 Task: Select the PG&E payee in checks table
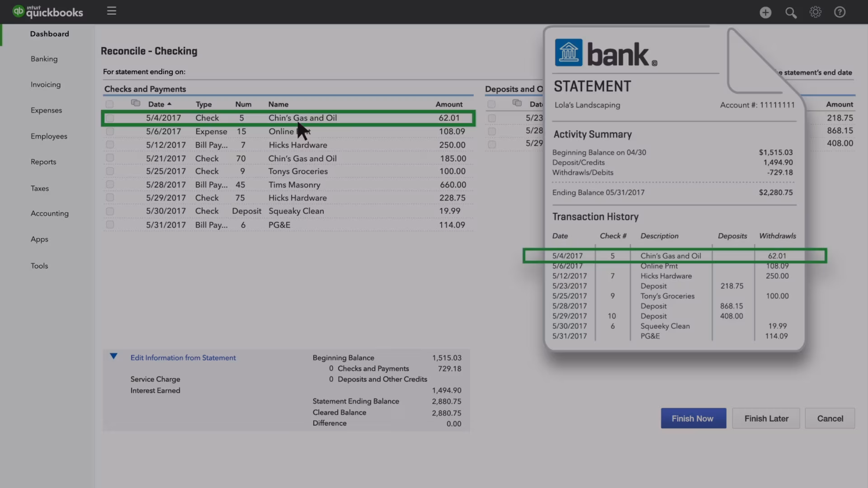279,225
